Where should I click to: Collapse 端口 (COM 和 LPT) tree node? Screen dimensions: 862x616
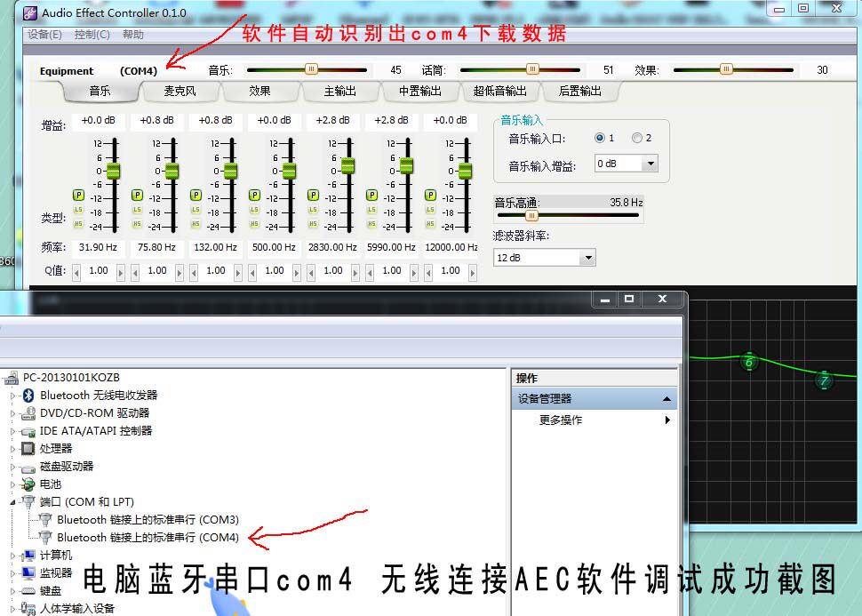pyautogui.click(x=12, y=502)
